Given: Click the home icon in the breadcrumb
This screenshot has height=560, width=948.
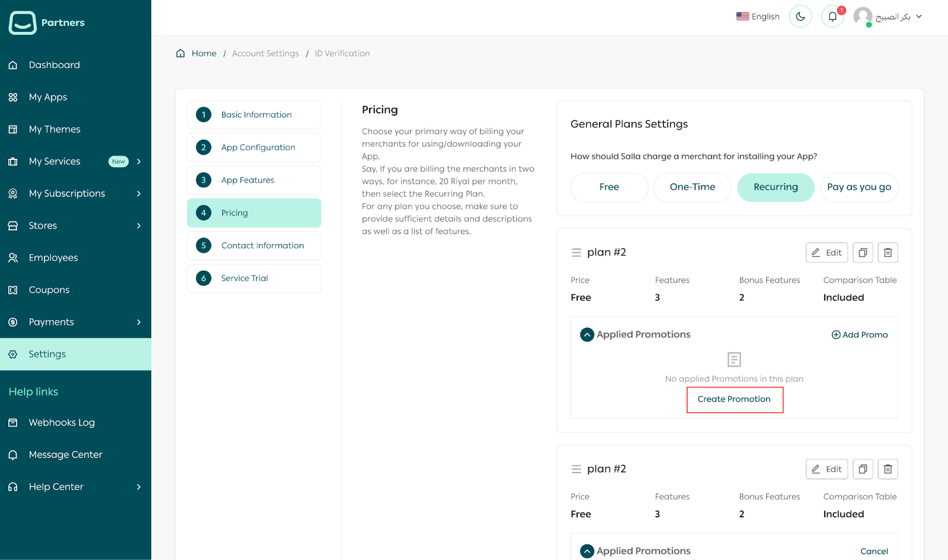Looking at the screenshot, I should [181, 53].
